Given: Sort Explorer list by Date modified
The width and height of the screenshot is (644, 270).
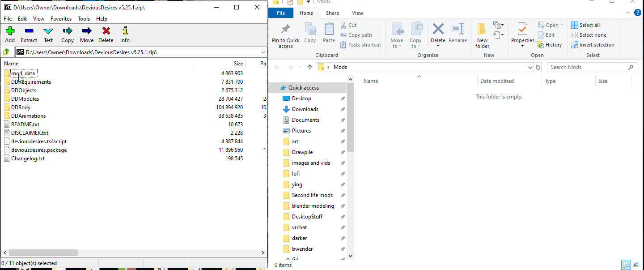Looking at the screenshot, I should 509,81.
